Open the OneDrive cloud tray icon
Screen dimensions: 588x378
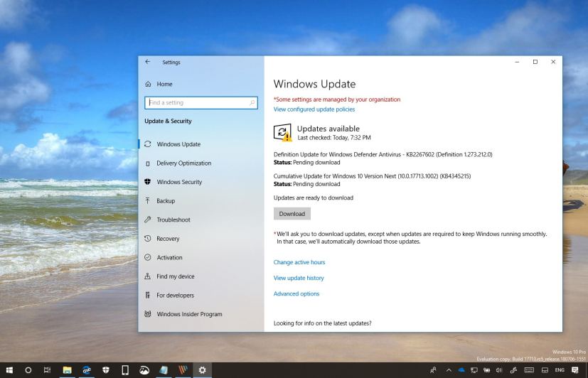point(461,370)
